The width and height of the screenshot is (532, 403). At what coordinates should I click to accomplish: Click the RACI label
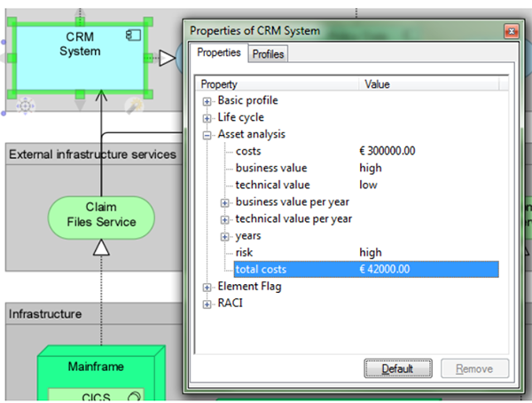click(230, 303)
